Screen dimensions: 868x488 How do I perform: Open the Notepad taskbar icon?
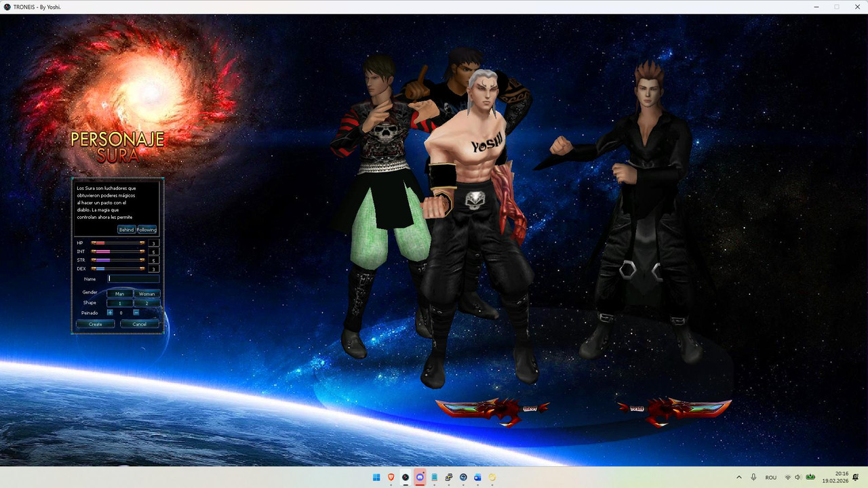pos(434,477)
